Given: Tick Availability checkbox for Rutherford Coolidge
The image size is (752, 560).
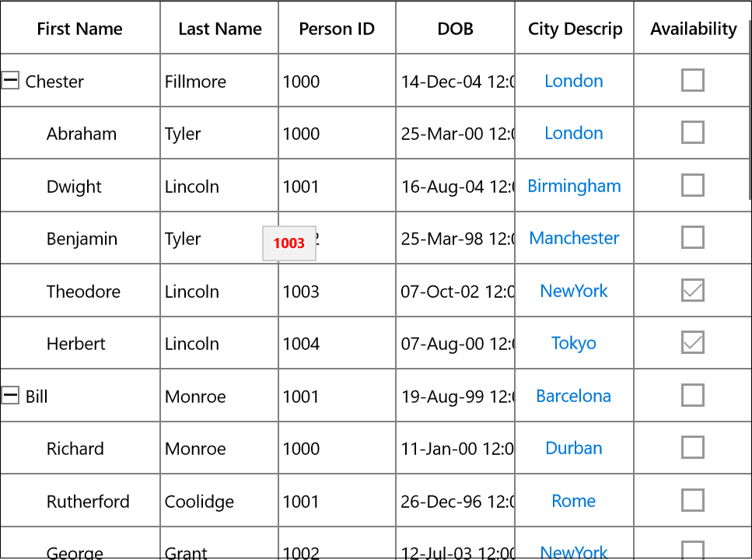Looking at the screenshot, I should pyautogui.click(x=693, y=500).
